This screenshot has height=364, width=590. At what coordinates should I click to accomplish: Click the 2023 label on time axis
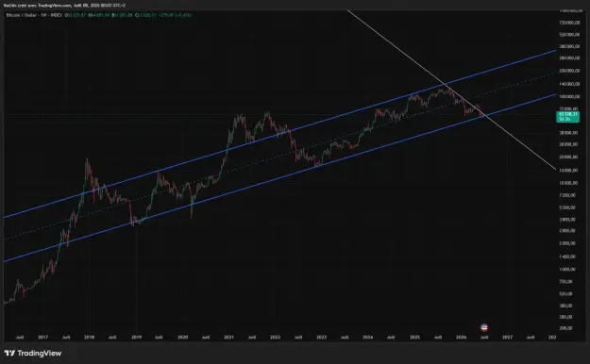[321, 338]
